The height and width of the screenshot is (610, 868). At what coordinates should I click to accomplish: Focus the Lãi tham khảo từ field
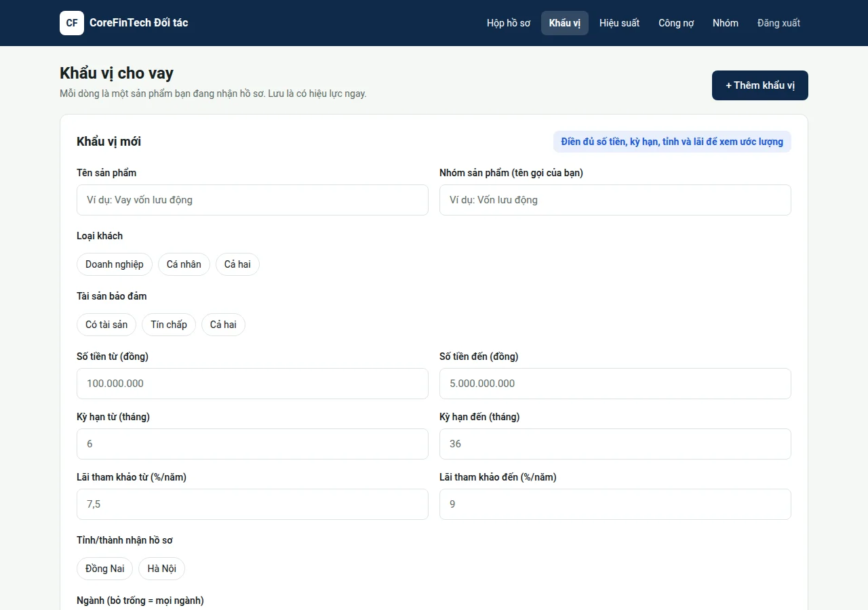[252, 504]
